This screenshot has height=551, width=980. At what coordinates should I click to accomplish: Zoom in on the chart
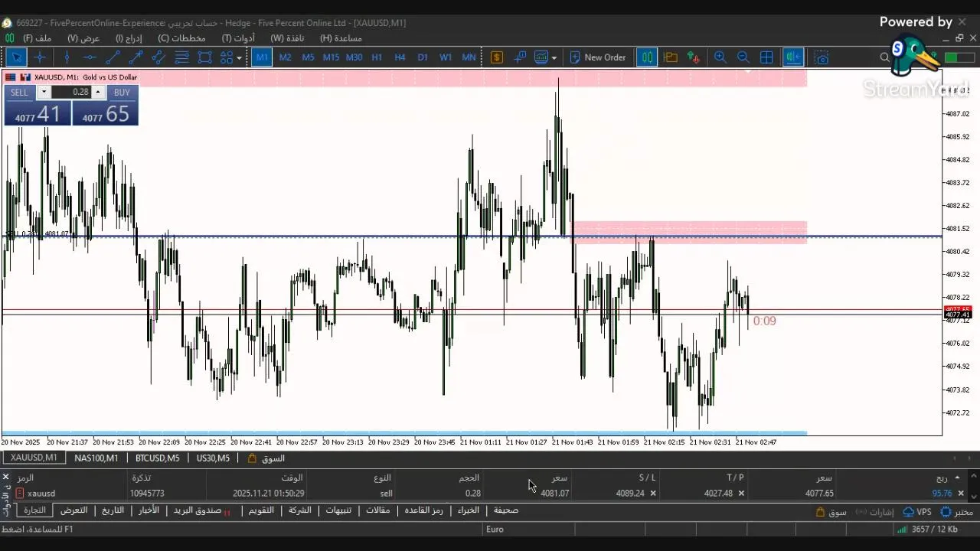click(720, 57)
